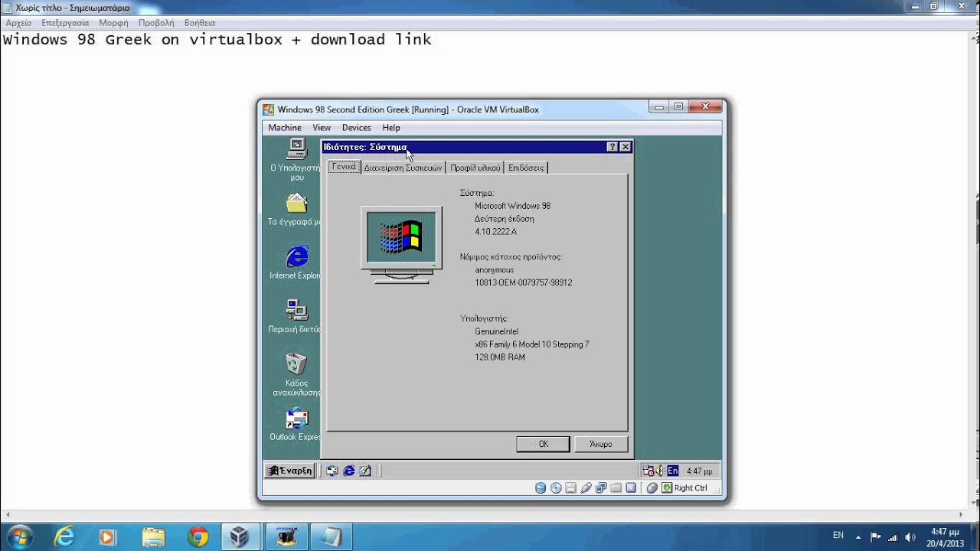980x551 pixels.
Task: Click the VirtualBox network adapter status icon
Action: click(x=601, y=487)
